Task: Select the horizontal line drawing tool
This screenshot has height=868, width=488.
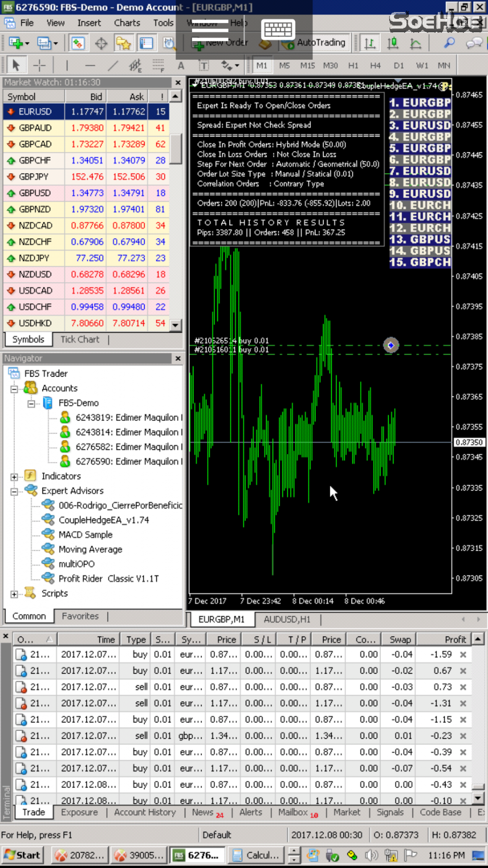Action: tap(90, 65)
